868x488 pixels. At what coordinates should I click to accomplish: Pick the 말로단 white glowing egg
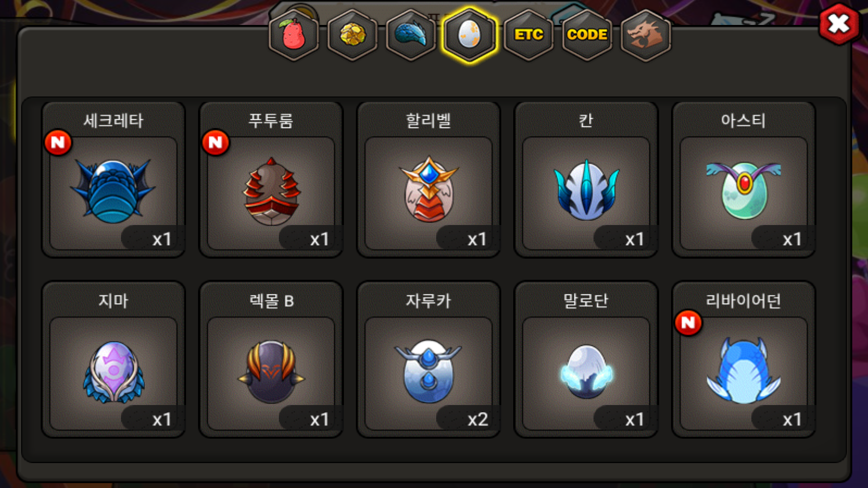pyautogui.click(x=586, y=359)
